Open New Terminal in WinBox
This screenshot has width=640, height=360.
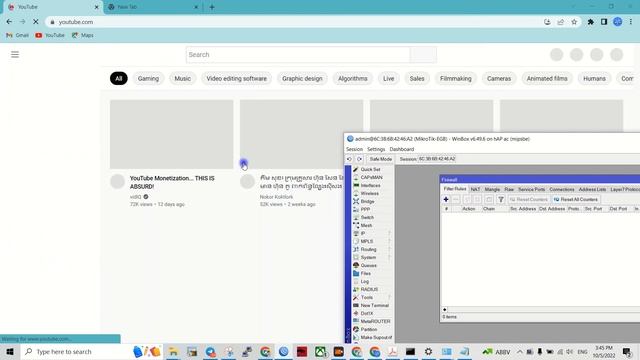click(374, 305)
